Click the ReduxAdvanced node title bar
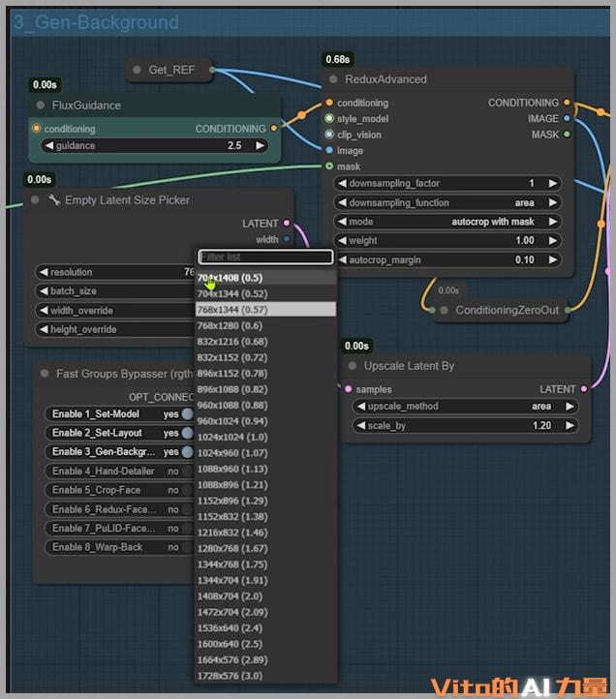 [x=447, y=79]
